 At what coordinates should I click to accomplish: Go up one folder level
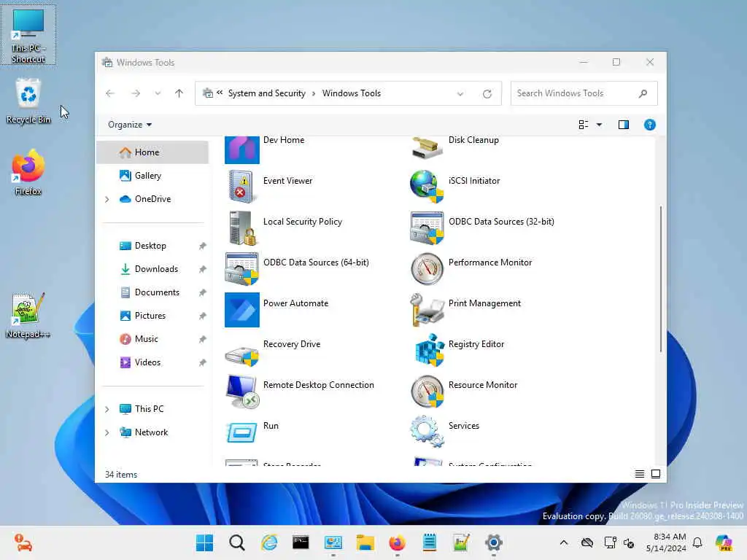tap(179, 93)
